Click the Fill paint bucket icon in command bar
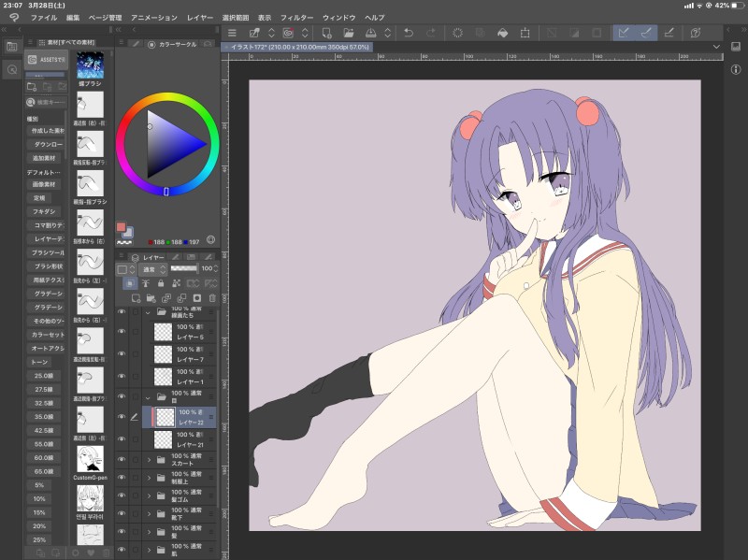The width and height of the screenshot is (748, 560). click(x=502, y=33)
